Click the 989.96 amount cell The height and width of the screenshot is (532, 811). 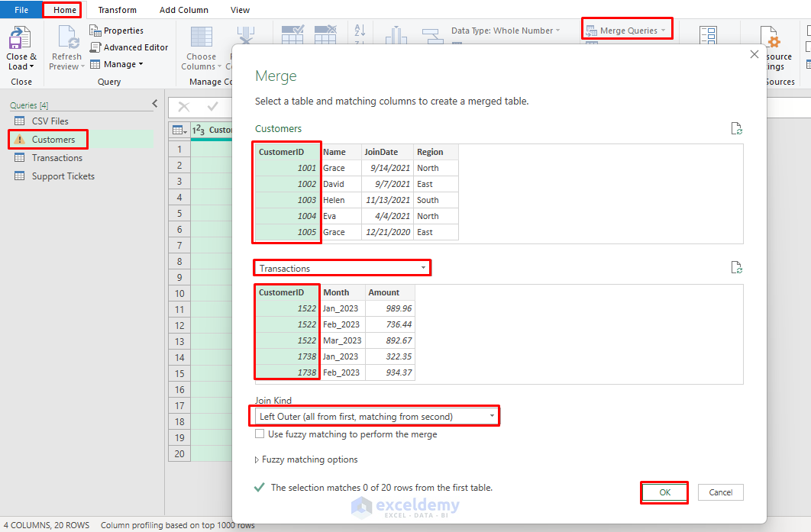pos(390,308)
